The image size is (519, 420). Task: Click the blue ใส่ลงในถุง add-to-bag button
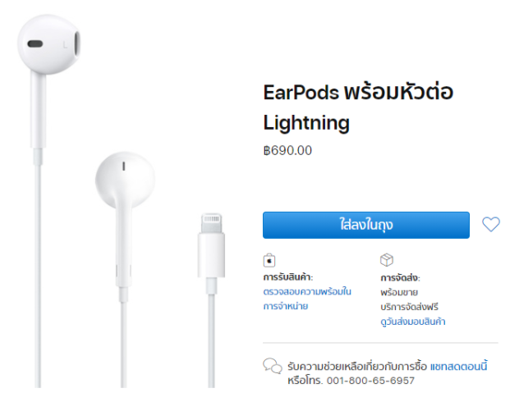(365, 225)
